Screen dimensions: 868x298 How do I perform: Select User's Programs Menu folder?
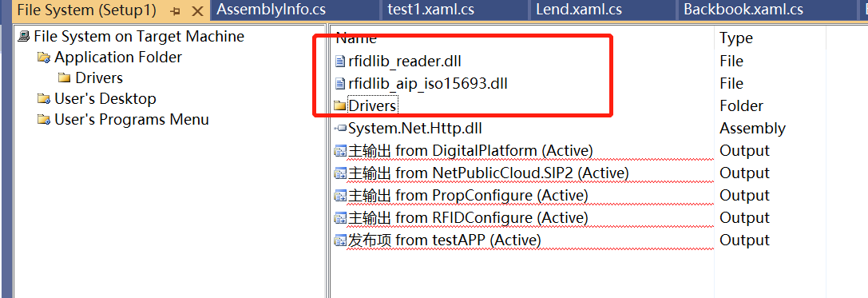click(x=131, y=120)
